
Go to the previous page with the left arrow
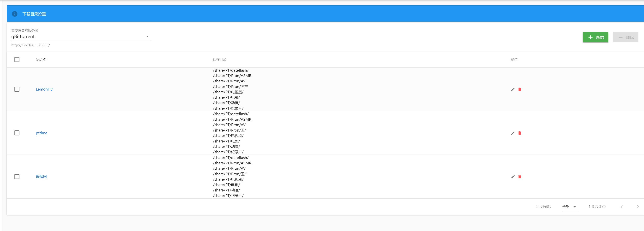pos(622,207)
